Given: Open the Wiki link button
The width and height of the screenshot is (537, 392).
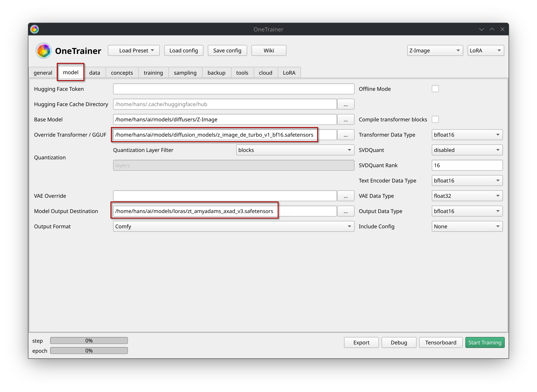Looking at the screenshot, I should [x=269, y=51].
